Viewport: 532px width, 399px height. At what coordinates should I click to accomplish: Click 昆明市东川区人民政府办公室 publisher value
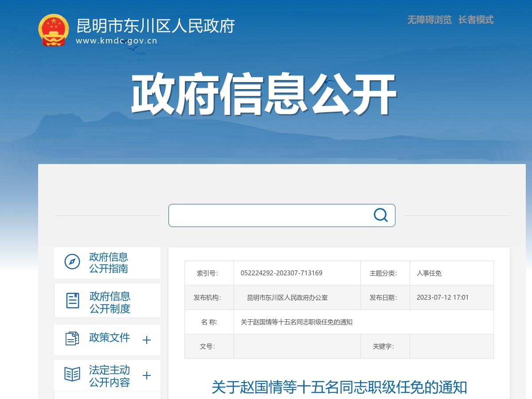coord(287,297)
